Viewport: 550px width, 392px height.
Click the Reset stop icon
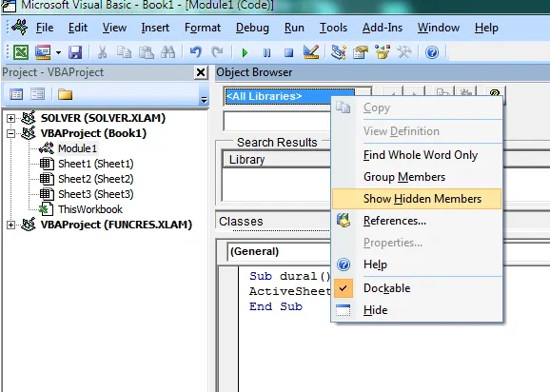tap(288, 53)
